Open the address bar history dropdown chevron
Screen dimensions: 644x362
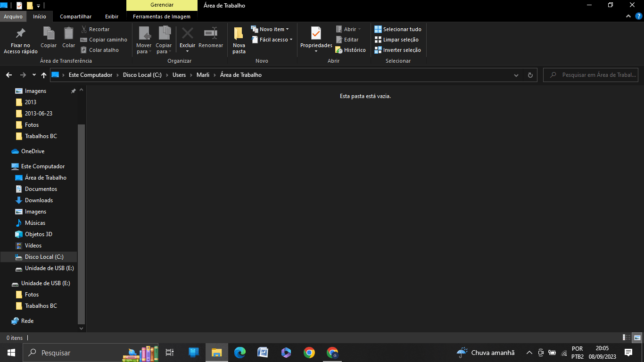pos(516,75)
